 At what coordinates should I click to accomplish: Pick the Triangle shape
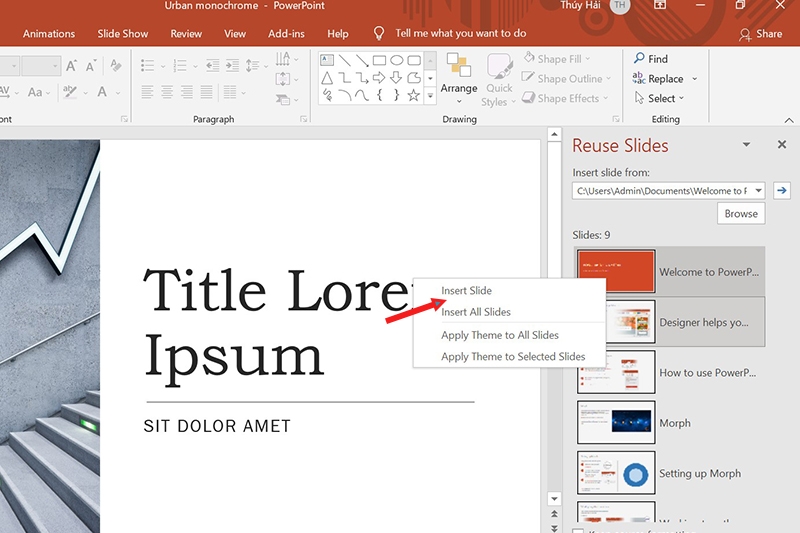[327, 78]
